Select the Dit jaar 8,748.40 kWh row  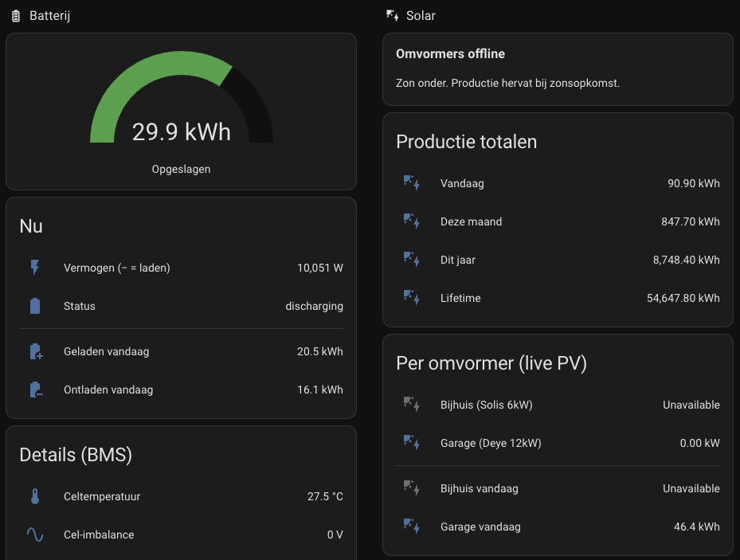coord(558,260)
